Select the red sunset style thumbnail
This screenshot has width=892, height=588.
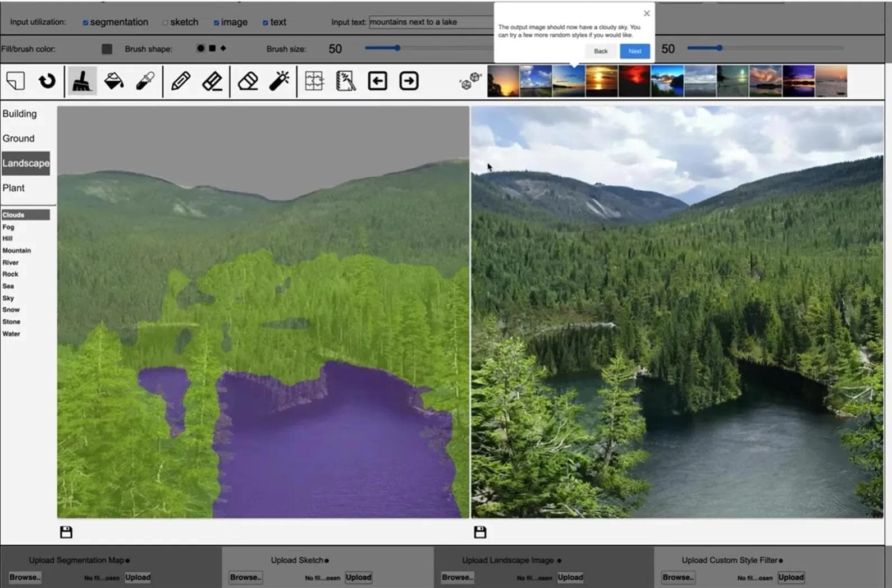pyautogui.click(x=634, y=81)
